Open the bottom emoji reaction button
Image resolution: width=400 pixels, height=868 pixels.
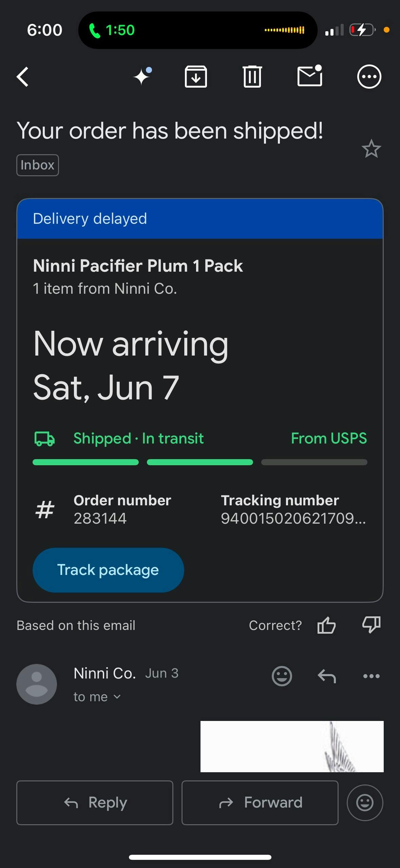[365, 802]
